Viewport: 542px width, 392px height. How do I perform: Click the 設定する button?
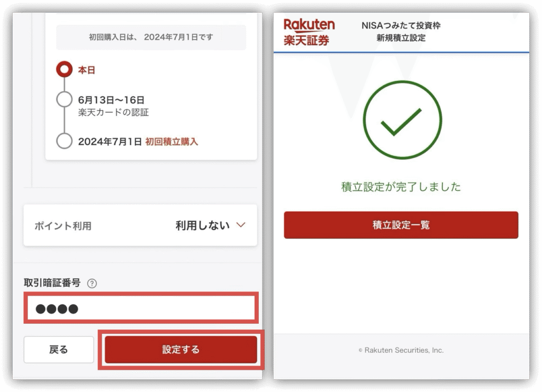(x=181, y=350)
